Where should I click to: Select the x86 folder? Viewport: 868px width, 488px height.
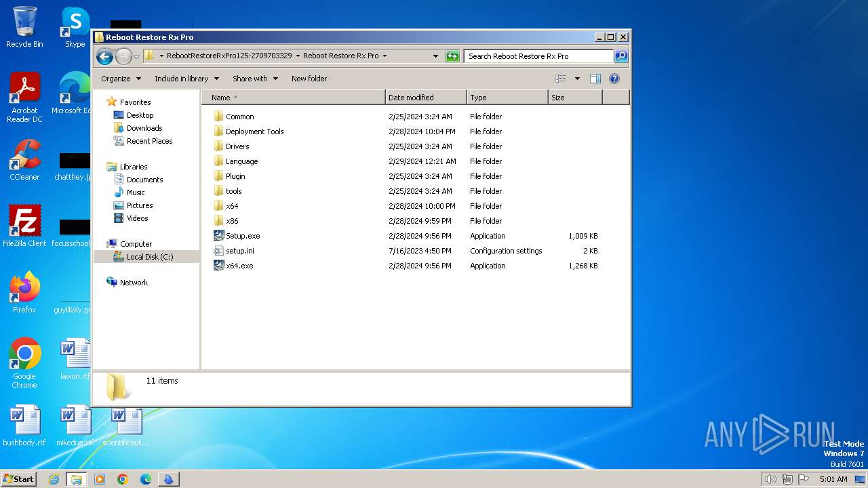pos(232,221)
